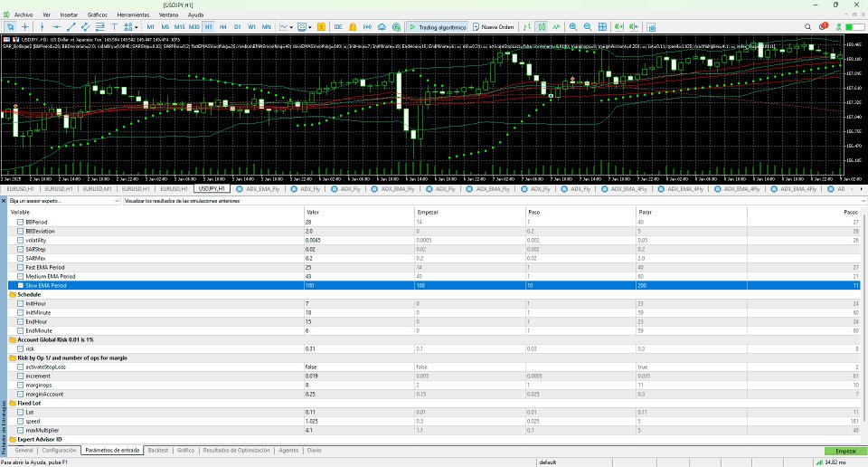Toggle the SARStep optimization checkbox

20,249
